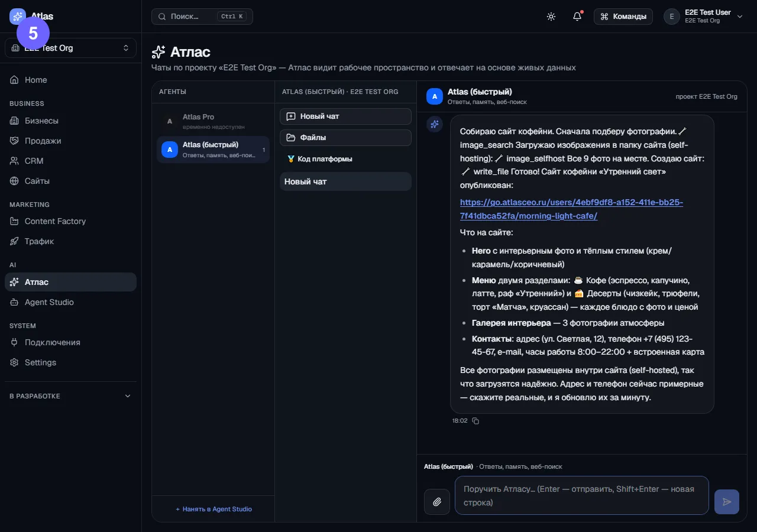
Task: Click the Agent Studio robot icon
Action: 14,302
